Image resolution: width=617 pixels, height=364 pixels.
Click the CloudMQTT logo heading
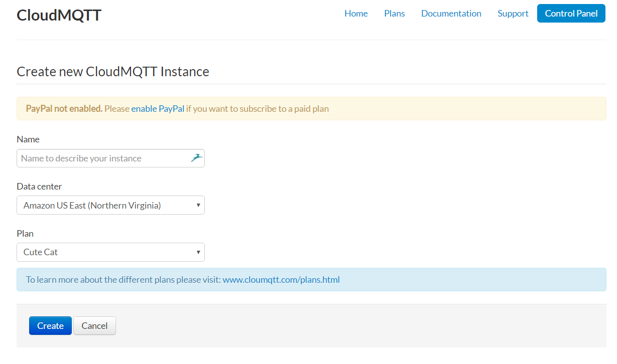pos(59,15)
